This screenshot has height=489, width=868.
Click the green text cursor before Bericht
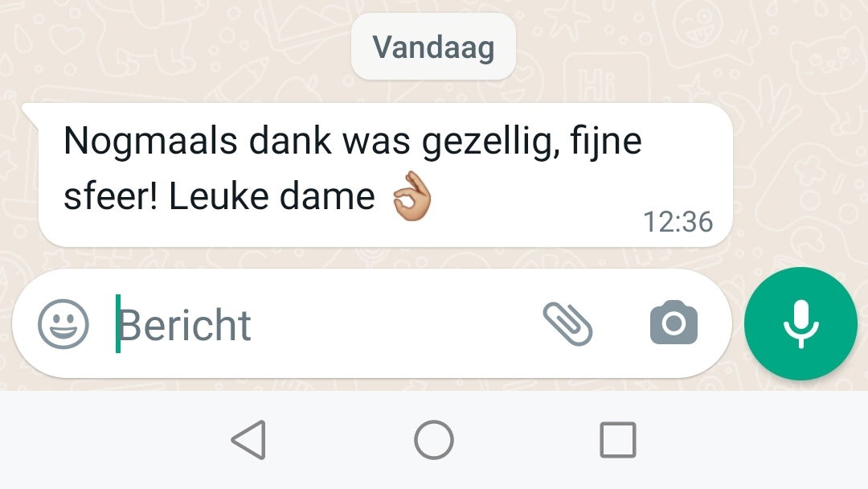pos(118,324)
